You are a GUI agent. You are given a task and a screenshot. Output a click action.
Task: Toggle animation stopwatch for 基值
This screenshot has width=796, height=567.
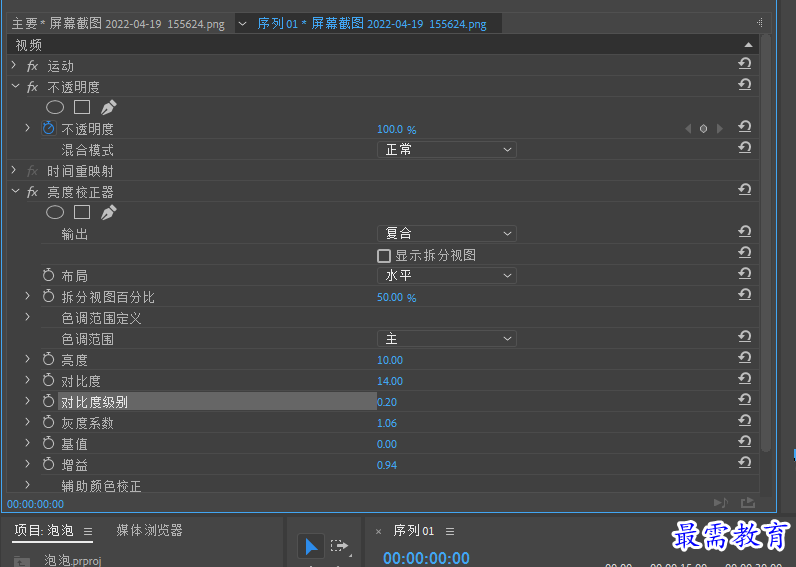click(49, 443)
